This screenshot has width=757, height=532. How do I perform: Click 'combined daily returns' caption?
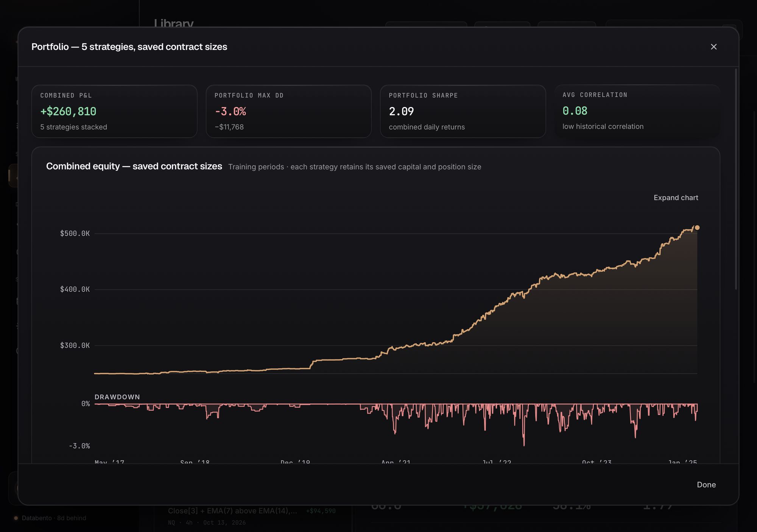[427, 127]
